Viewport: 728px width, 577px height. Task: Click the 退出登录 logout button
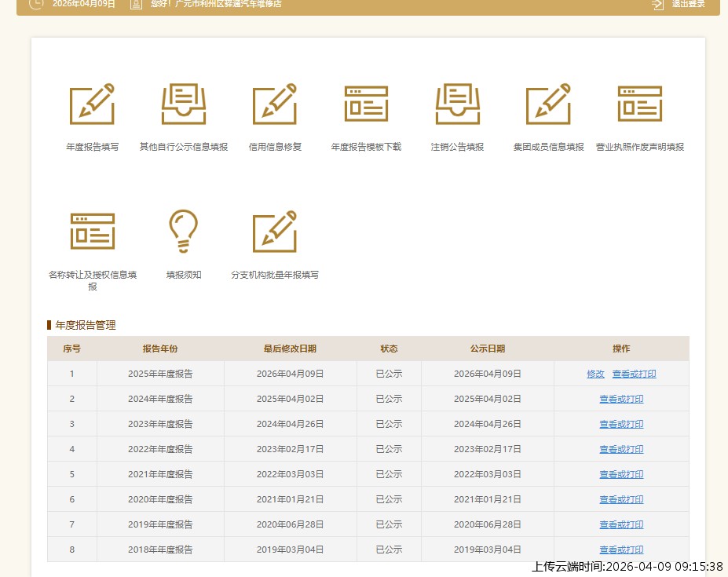click(x=679, y=4)
